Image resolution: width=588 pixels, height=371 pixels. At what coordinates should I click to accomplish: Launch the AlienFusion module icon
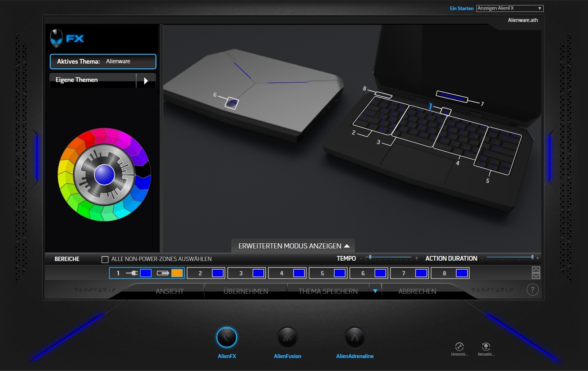(x=287, y=337)
